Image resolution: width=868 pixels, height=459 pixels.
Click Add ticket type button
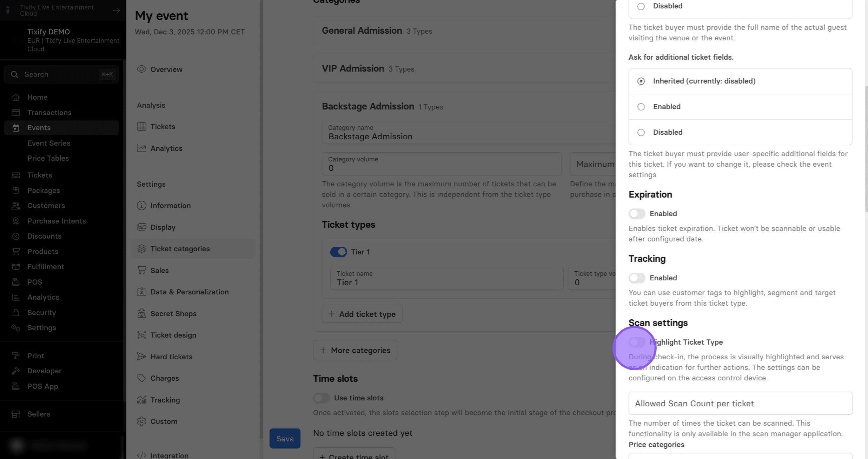point(362,314)
